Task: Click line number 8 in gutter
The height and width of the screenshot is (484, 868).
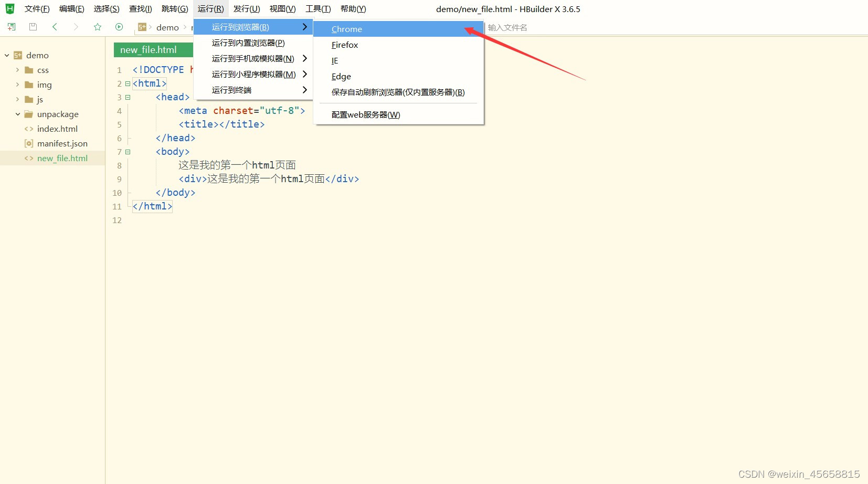Action: 119,165
